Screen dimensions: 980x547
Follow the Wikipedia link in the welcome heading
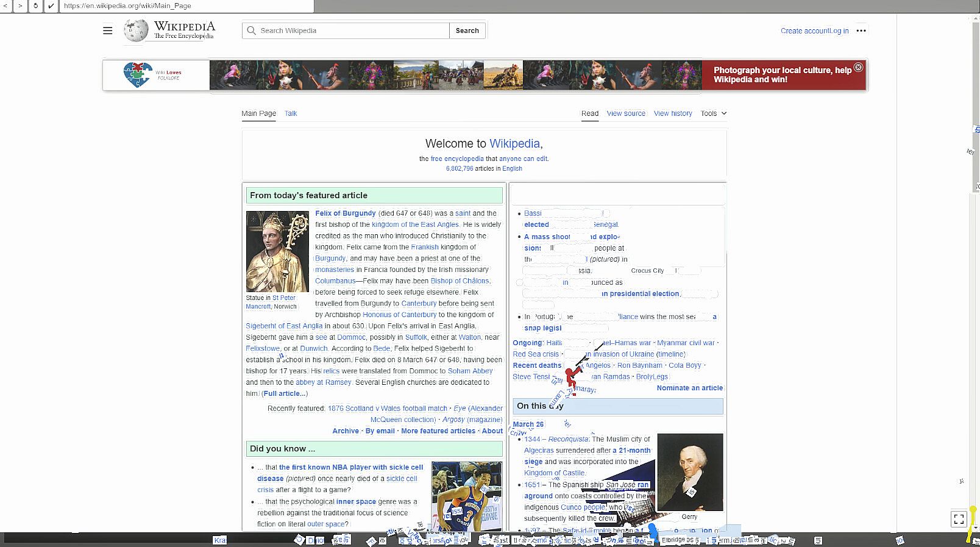coord(515,144)
